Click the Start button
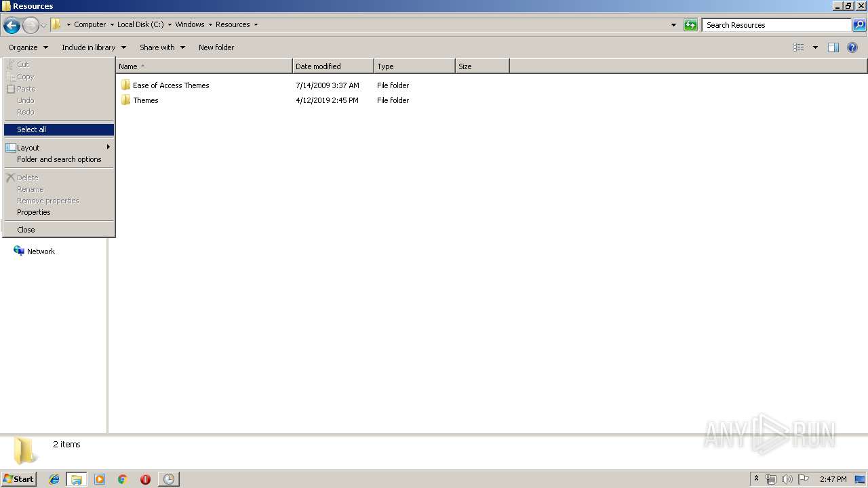This screenshot has height=488, width=868. coord(18,479)
